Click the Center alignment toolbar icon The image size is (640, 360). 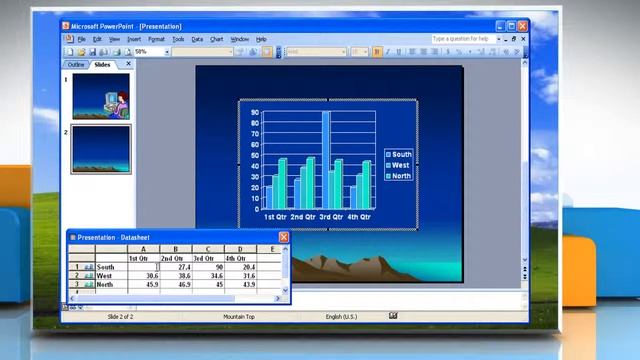[423, 52]
